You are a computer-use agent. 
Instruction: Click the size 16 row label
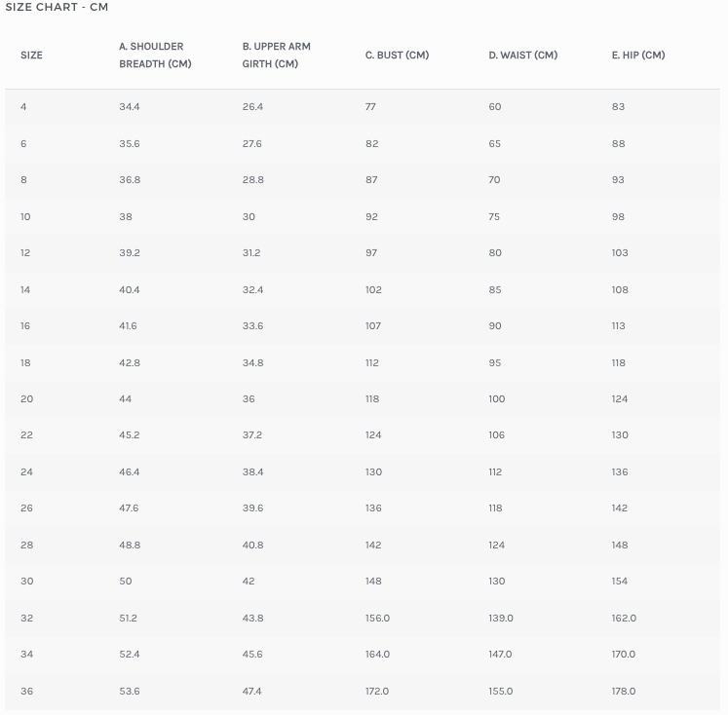(x=25, y=326)
